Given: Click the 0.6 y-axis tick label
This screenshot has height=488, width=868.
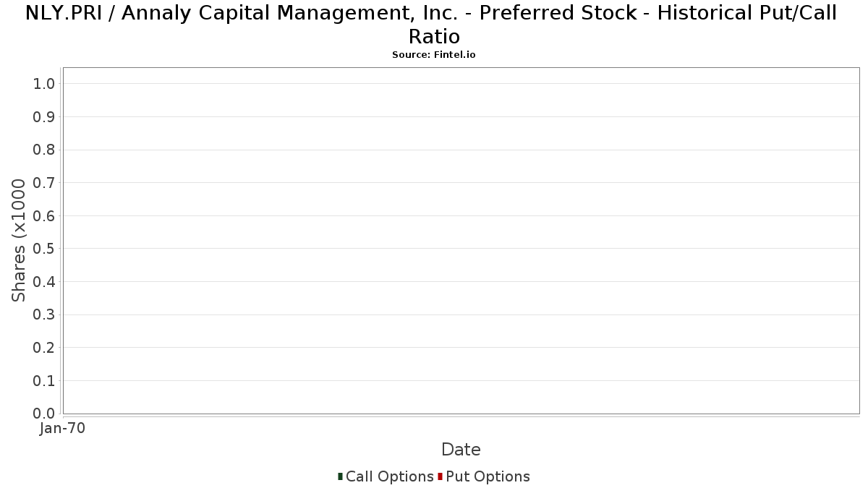Looking at the screenshot, I should coord(44,216).
